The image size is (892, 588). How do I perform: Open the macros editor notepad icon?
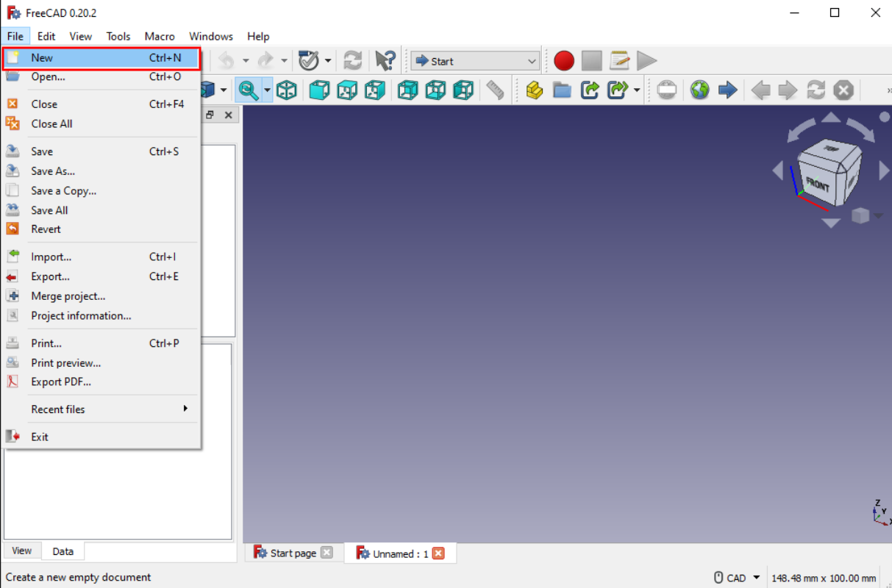pos(619,61)
